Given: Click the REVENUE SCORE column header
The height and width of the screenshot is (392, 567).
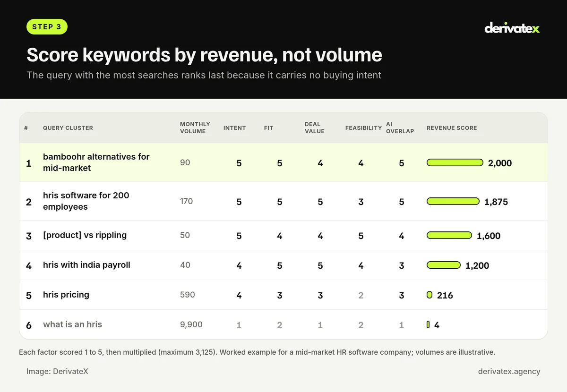Looking at the screenshot, I should 452,128.
